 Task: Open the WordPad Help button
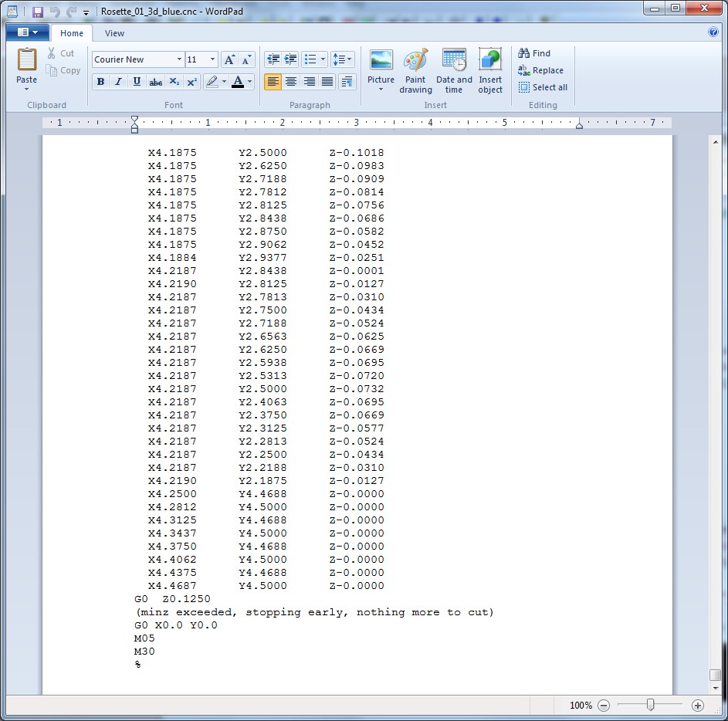[713, 32]
